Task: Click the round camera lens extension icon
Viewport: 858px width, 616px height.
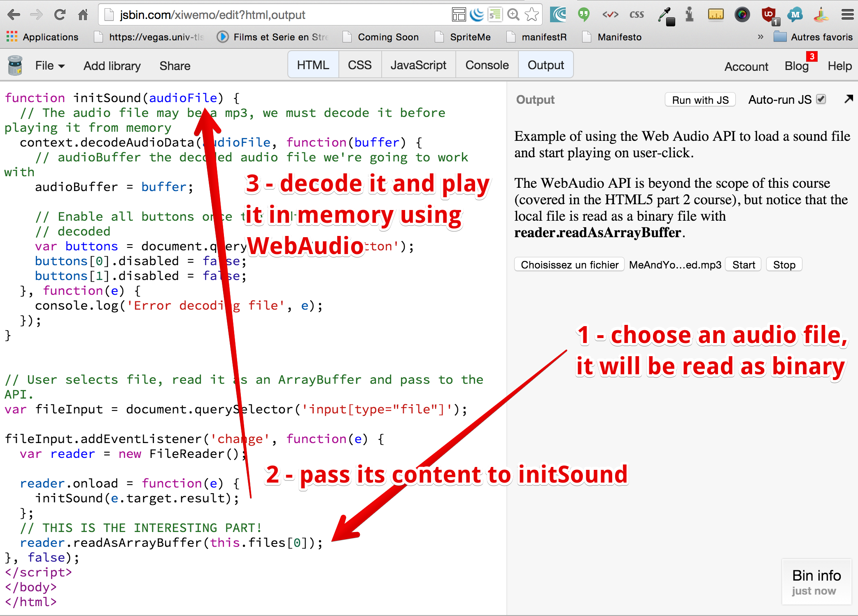Action: 742,15
